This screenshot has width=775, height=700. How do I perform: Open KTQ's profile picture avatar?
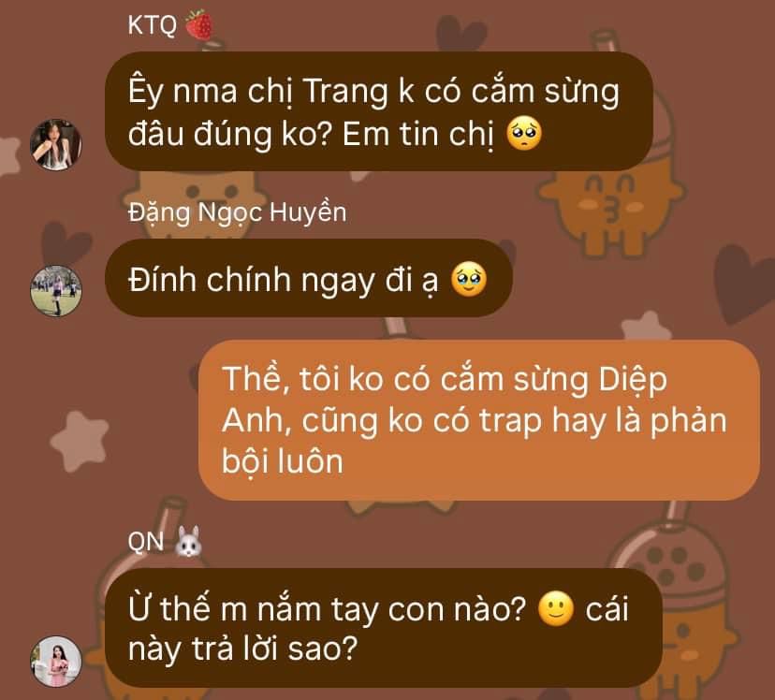pos(56,144)
